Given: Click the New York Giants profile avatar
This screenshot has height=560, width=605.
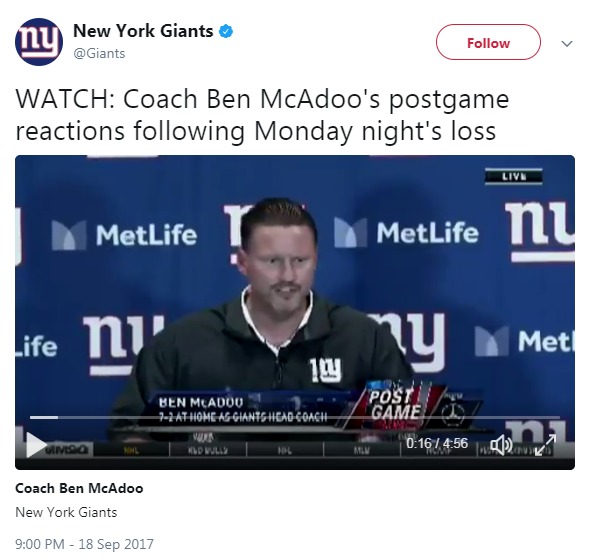Looking at the screenshot, I should pyautogui.click(x=37, y=41).
